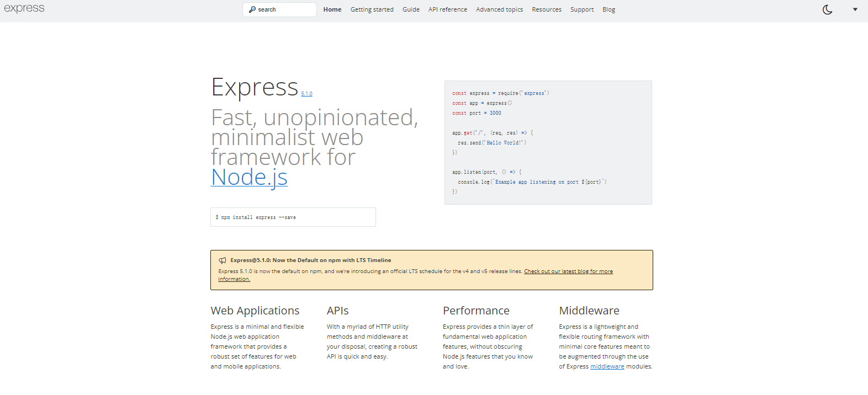Open the API reference menu

[448, 9]
